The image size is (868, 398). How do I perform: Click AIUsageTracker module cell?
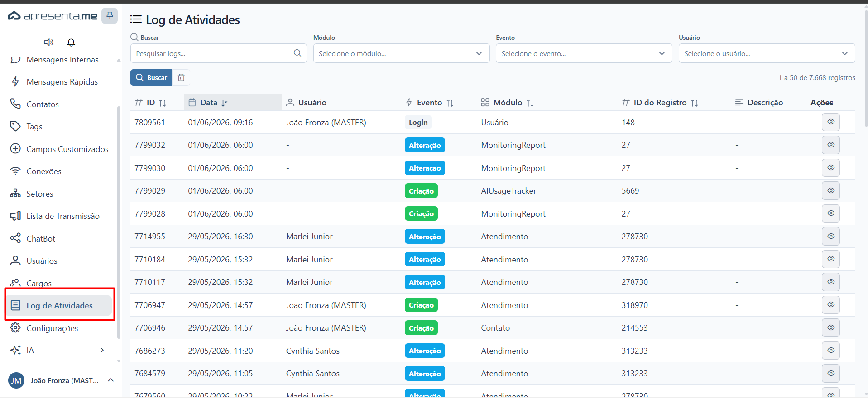point(508,191)
